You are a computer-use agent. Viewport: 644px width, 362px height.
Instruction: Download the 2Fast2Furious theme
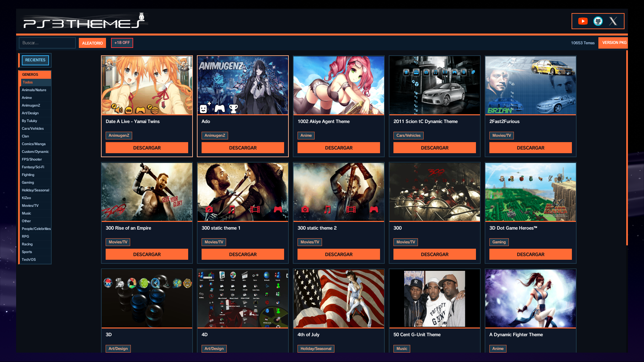pos(531,148)
